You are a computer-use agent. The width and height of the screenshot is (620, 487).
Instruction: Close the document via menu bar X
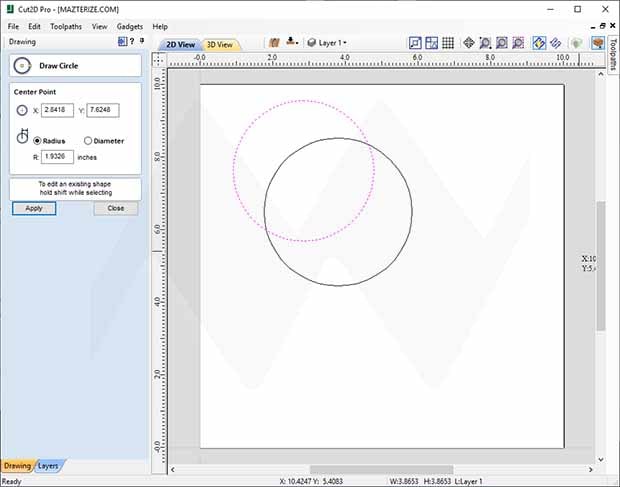point(612,26)
